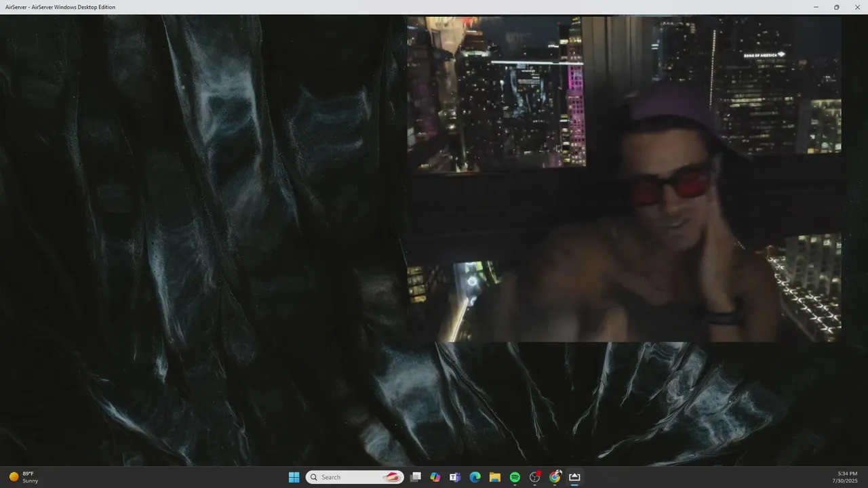Screen dimensions: 868x488
Task: Click the search highlight cake image
Action: click(x=391, y=477)
